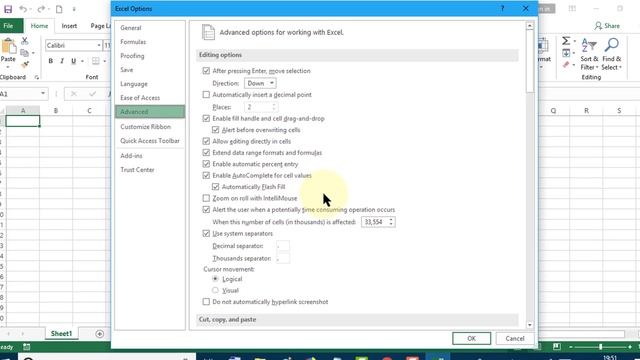The image size is (640, 360).
Task: Check Zoom on roll with IntelliMouse
Action: (206, 198)
